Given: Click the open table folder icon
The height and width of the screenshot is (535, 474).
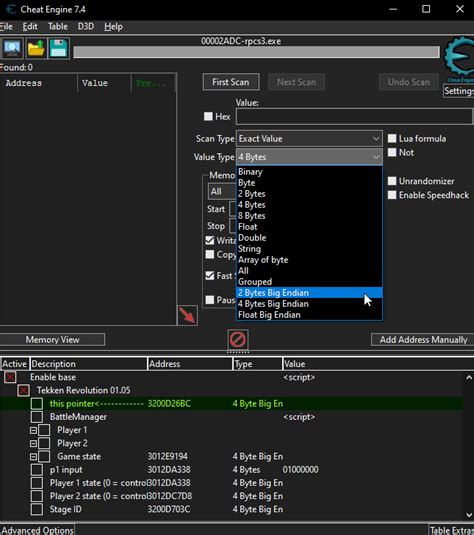Looking at the screenshot, I should click(x=36, y=49).
